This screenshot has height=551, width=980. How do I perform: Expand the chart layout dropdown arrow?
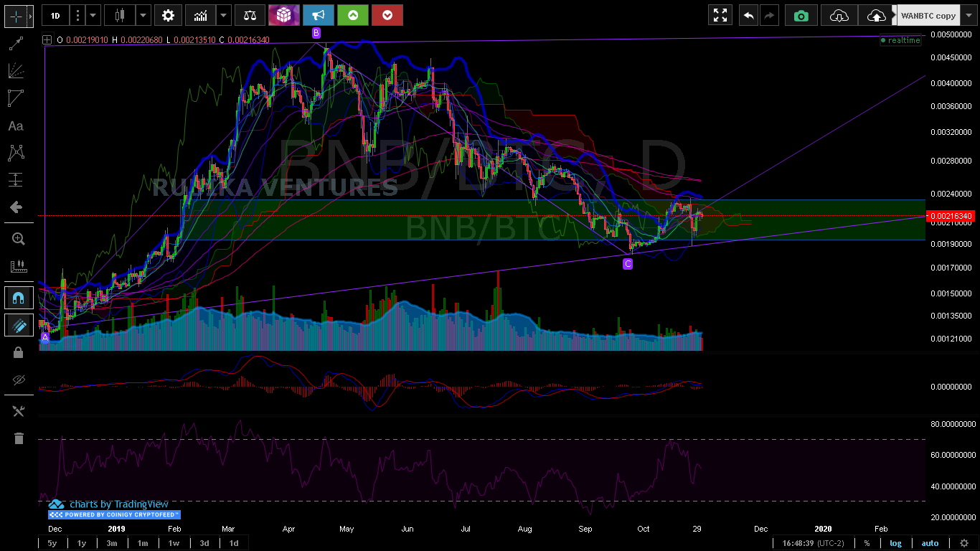pos(969,15)
